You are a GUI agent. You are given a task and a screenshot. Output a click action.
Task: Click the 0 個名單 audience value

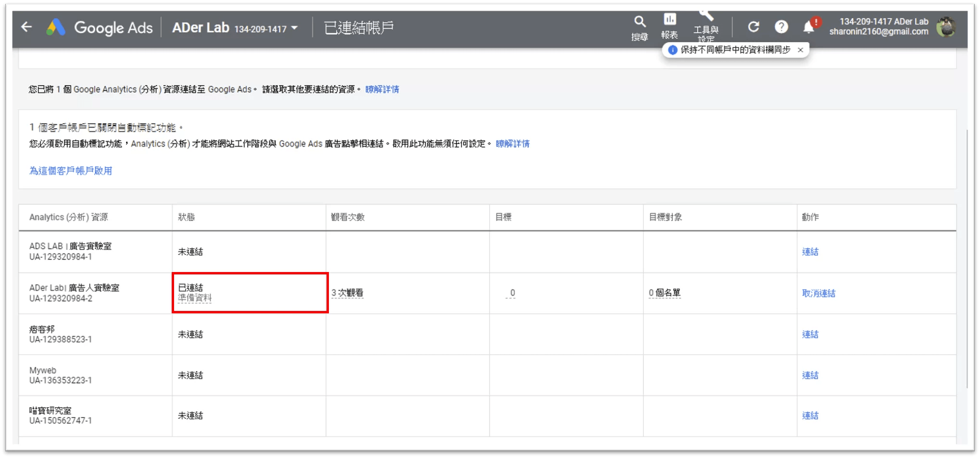(x=665, y=293)
